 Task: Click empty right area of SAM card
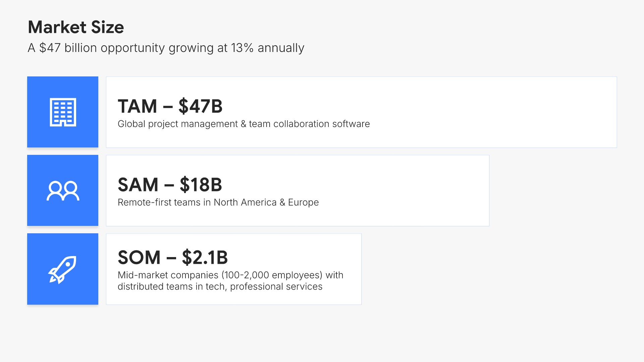click(x=419, y=191)
